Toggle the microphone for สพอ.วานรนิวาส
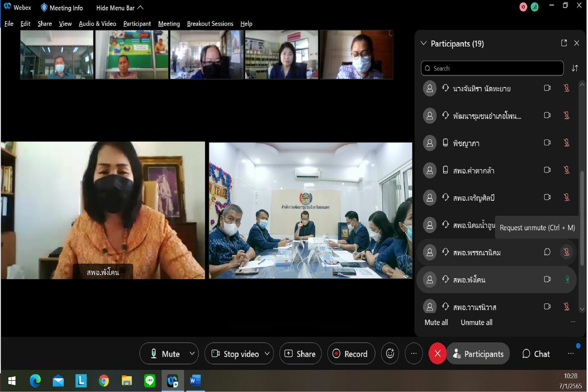 click(x=566, y=307)
